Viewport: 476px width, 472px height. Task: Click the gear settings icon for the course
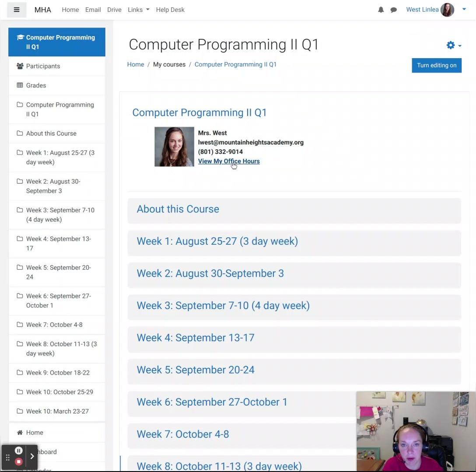pyautogui.click(x=451, y=45)
